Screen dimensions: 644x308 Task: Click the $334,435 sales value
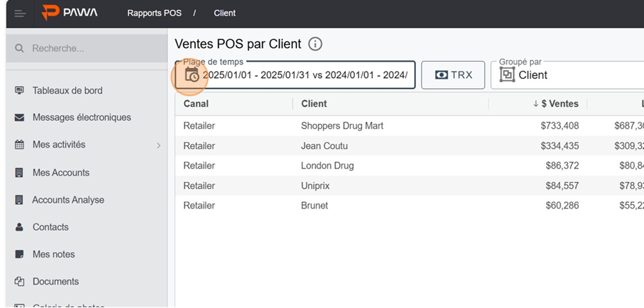[560, 146]
